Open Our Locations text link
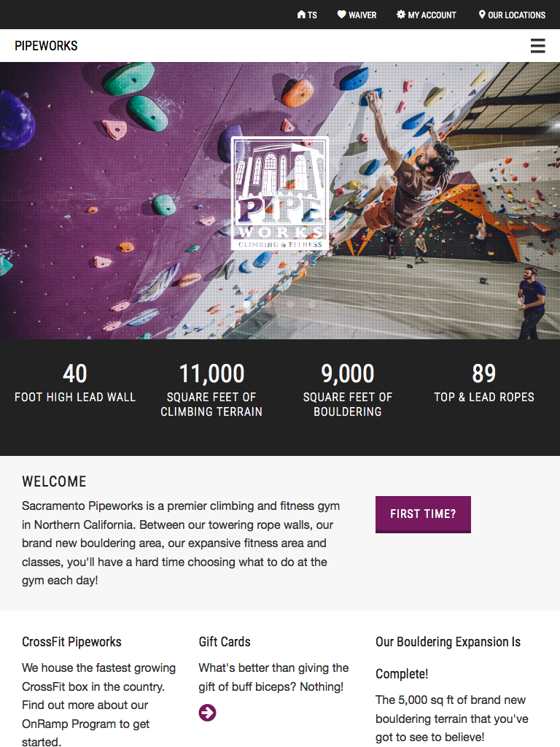The image size is (560, 747). (516, 15)
